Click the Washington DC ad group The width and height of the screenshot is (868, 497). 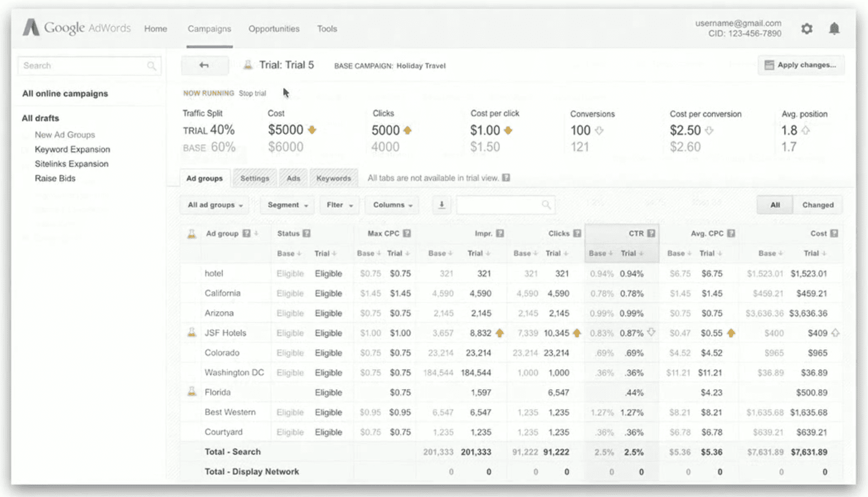tap(234, 373)
